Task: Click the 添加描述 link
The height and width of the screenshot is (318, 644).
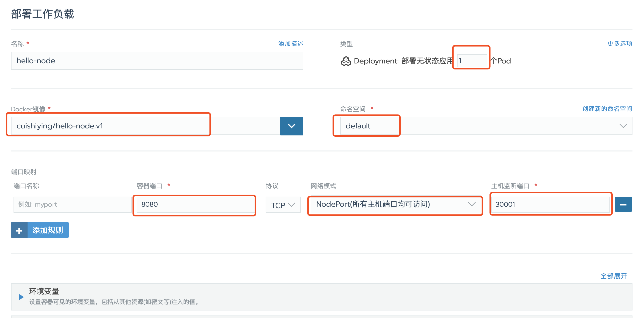Action: tap(290, 44)
